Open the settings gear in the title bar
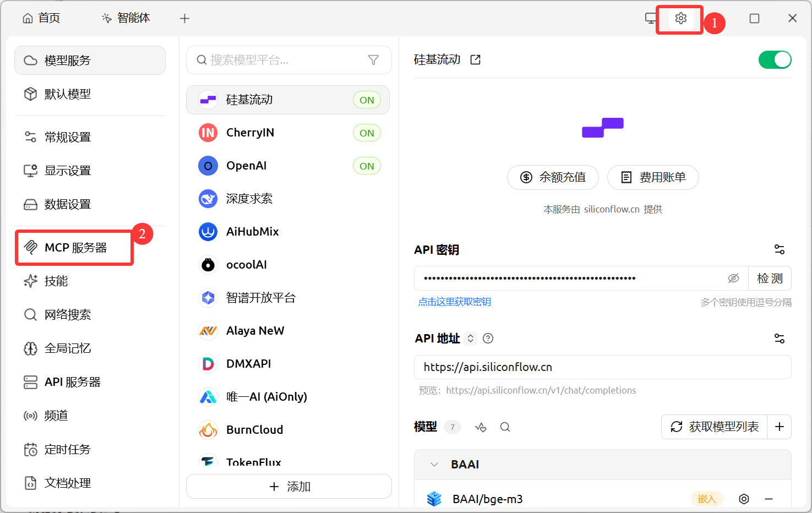This screenshot has height=513, width=812. [x=681, y=18]
